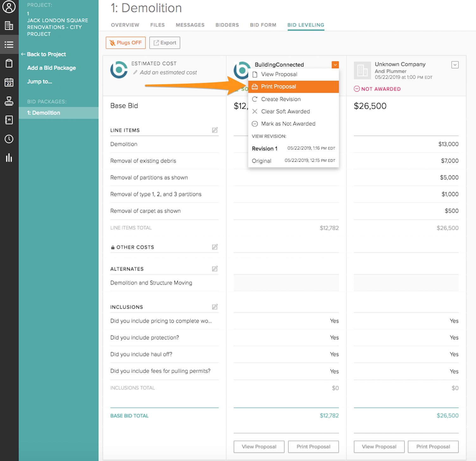Viewport: 476px width, 461px height.
Task: Open the clipboard icon in left sidebar
Action: click(x=9, y=63)
